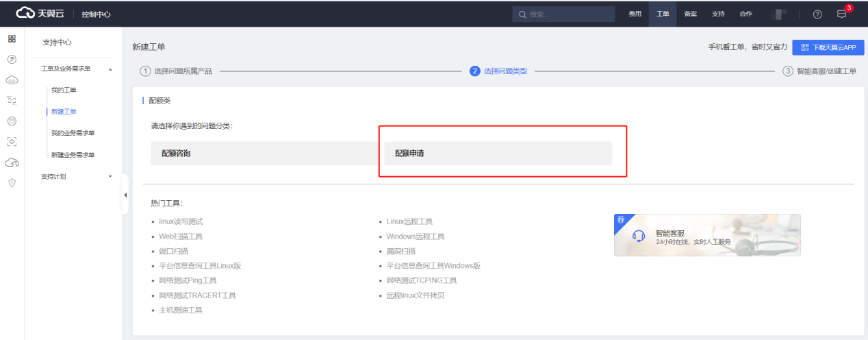Open the Windows远程工具 link
Image resolution: width=868 pixels, height=340 pixels.
pos(416,236)
